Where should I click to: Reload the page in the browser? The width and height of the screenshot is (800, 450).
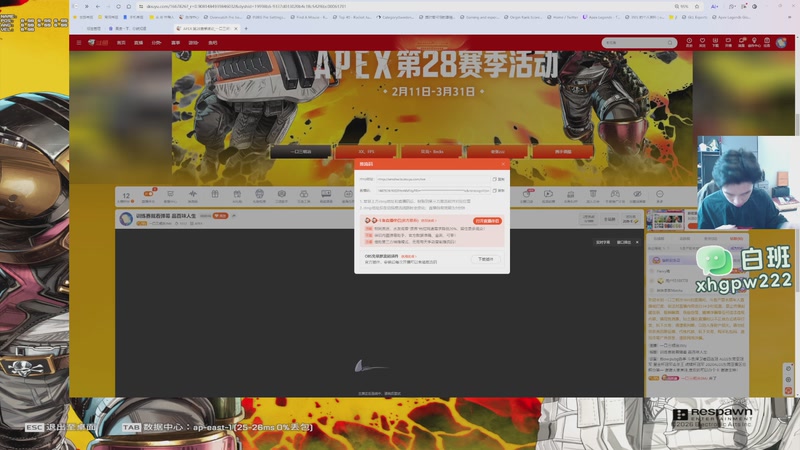[x=118, y=7]
